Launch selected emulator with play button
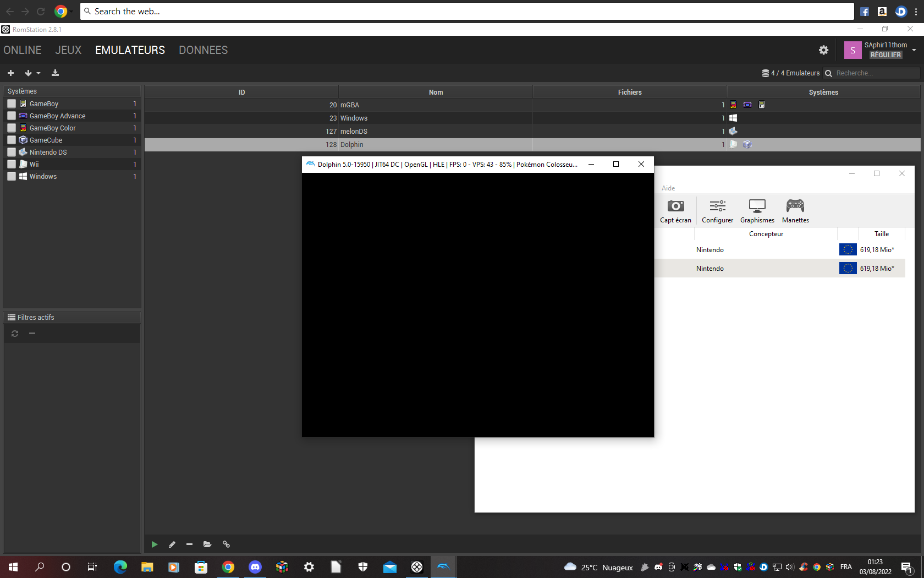Viewport: 924px width, 578px height. pyautogui.click(x=155, y=544)
